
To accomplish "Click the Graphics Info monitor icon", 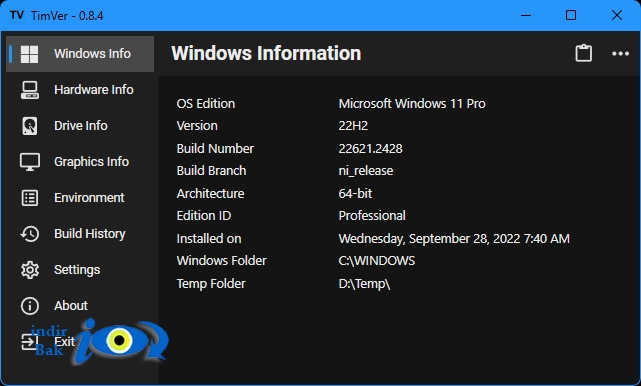I will [30, 162].
